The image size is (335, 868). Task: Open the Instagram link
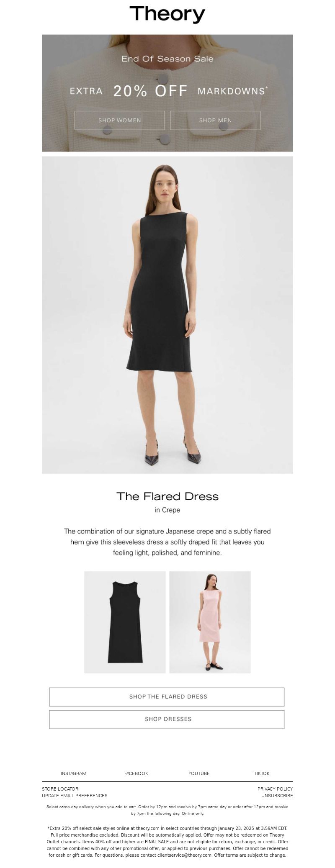[73, 773]
